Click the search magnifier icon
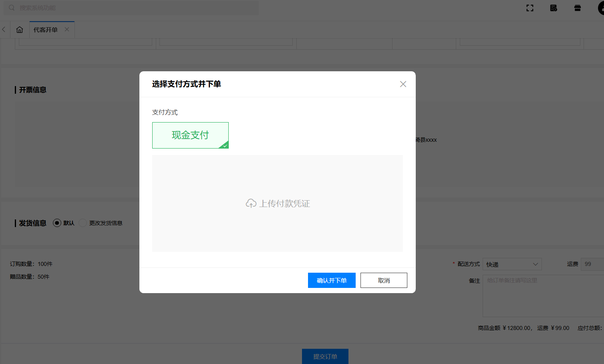 (x=12, y=8)
